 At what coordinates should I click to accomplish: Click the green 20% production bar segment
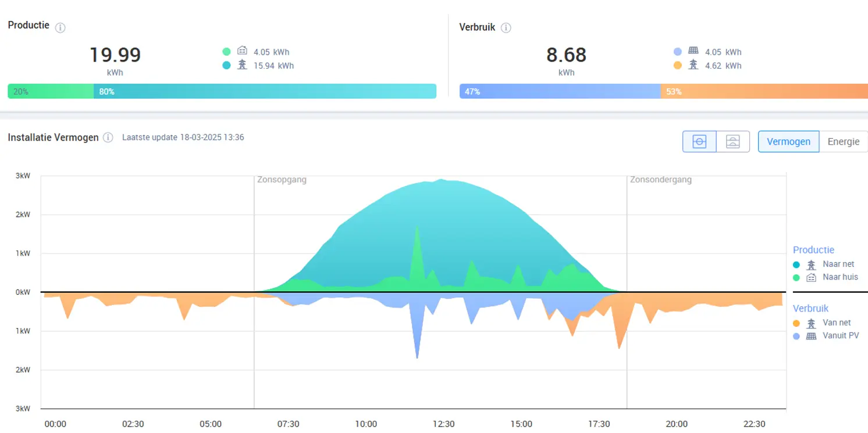[51, 91]
